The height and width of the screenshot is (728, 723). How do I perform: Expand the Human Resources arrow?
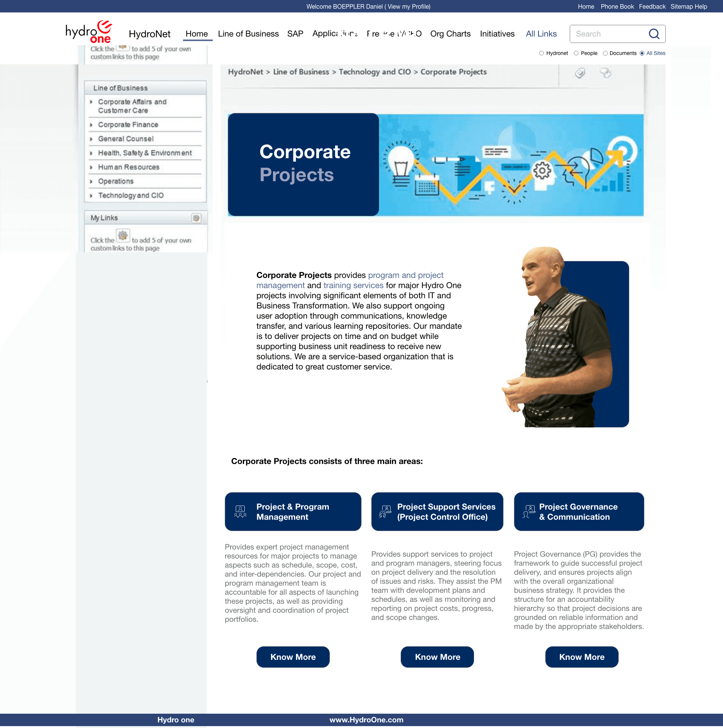[x=91, y=167]
